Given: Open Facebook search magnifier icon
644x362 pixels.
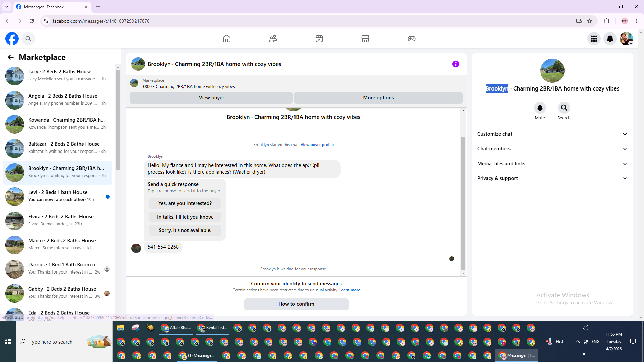Looking at the screenshot, I should tap(28, 39).
